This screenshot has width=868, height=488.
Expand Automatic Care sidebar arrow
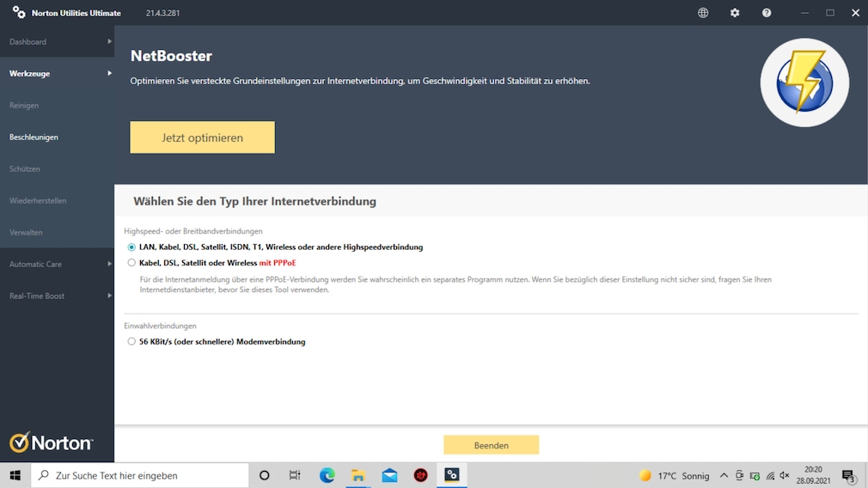[109, 264]
